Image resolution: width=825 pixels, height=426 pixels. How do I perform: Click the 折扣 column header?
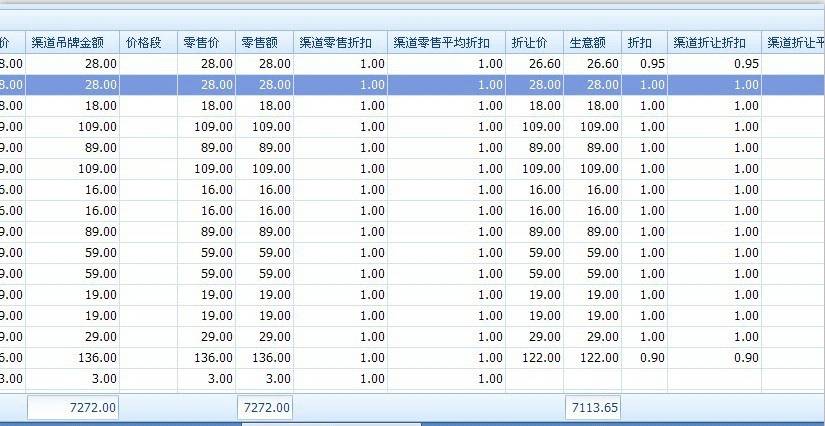coord(643,43)
